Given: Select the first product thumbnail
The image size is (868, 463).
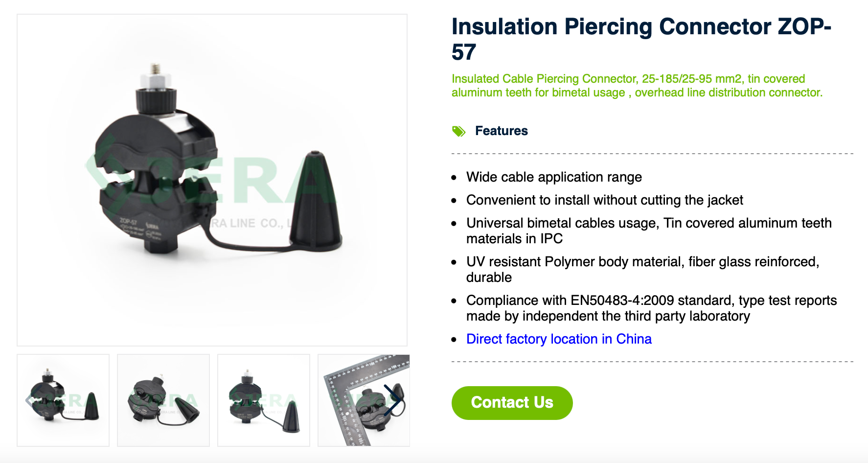Looking at the screenshot, I should tap(63, 400).
